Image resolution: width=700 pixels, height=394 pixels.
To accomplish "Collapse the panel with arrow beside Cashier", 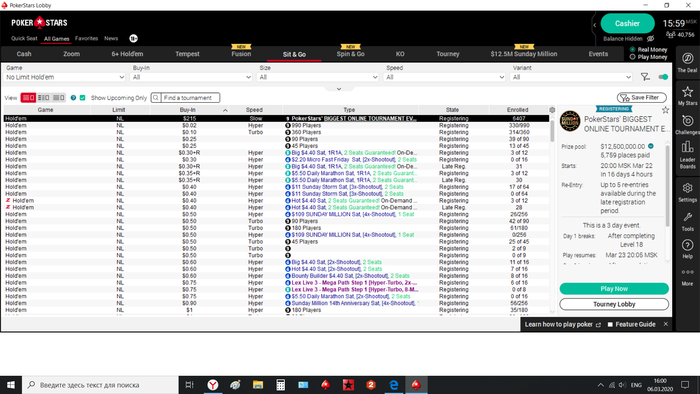I will coord(595,25).
